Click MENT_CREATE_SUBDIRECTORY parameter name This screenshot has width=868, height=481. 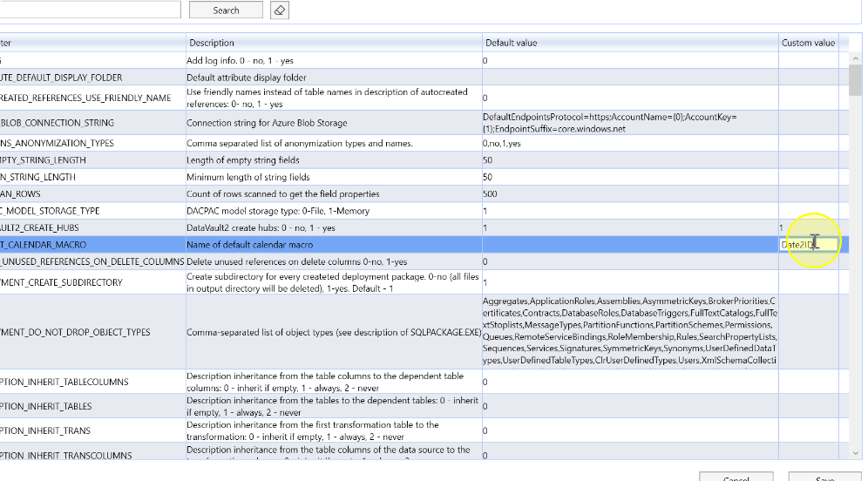click(x=61, y=282)
